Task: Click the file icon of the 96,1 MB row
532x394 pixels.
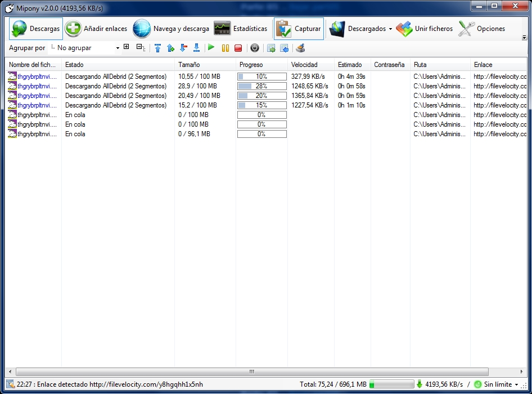Action: tap(12, 133)
